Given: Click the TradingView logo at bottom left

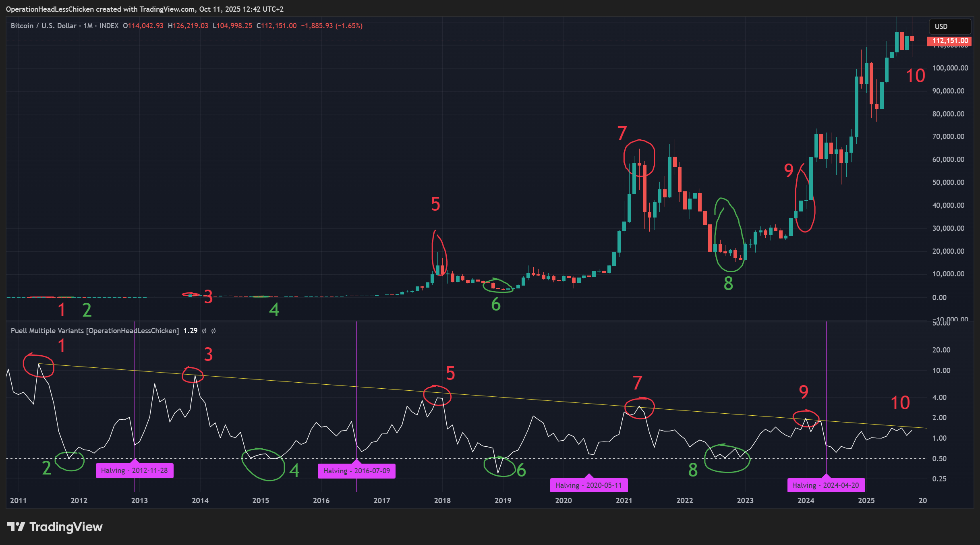Looking at the screenshot, I should (x=55, y=527).
